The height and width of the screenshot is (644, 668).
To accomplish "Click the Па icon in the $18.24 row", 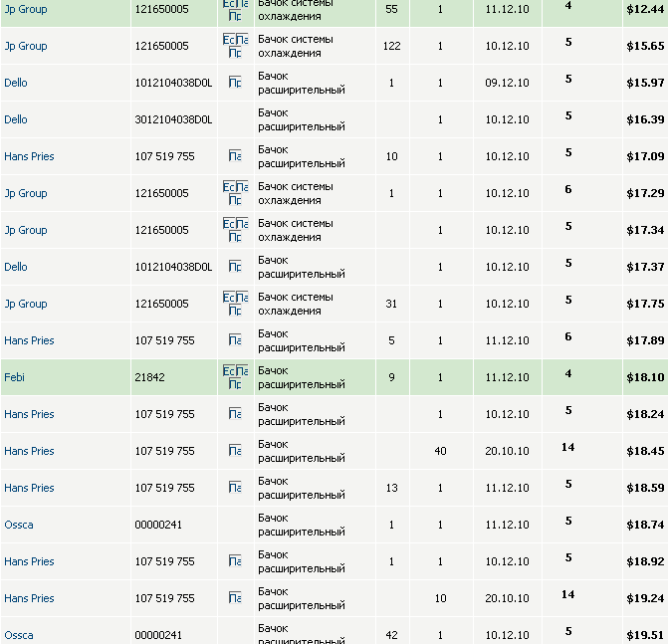I will [235, 414].
